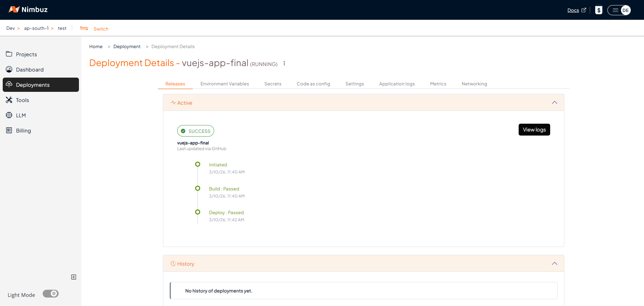
Task: Open Projects from the sidebar
Action: [26, 54]
